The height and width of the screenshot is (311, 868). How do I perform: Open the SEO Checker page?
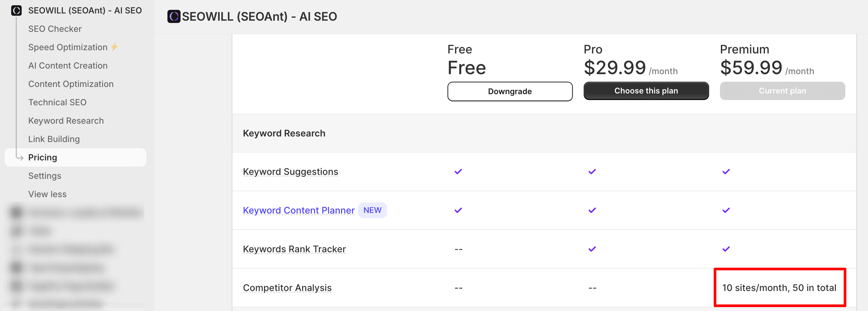click(55, 29)
